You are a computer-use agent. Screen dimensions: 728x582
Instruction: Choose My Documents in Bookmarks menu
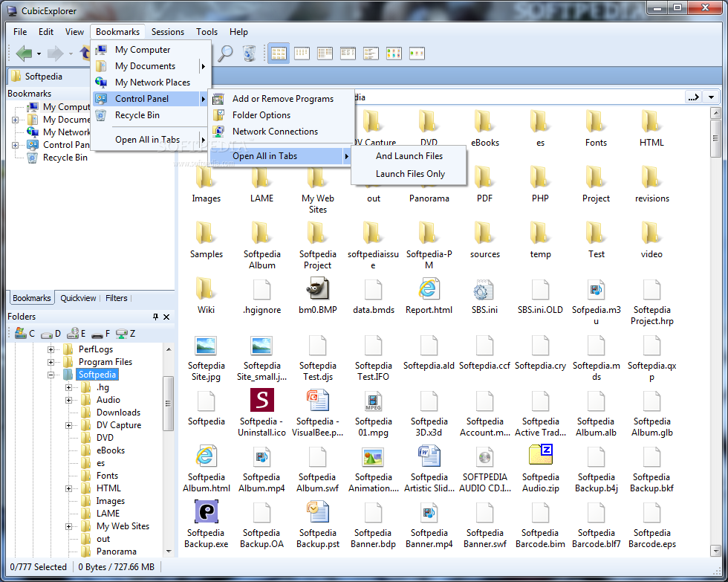point(150,66)
